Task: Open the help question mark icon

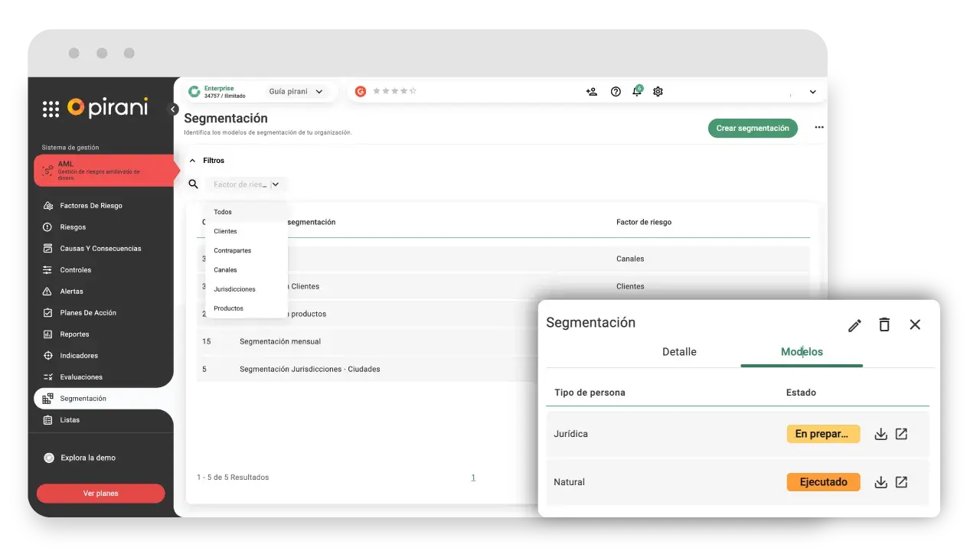Action: pyautogui.click(x=616, y=92)
